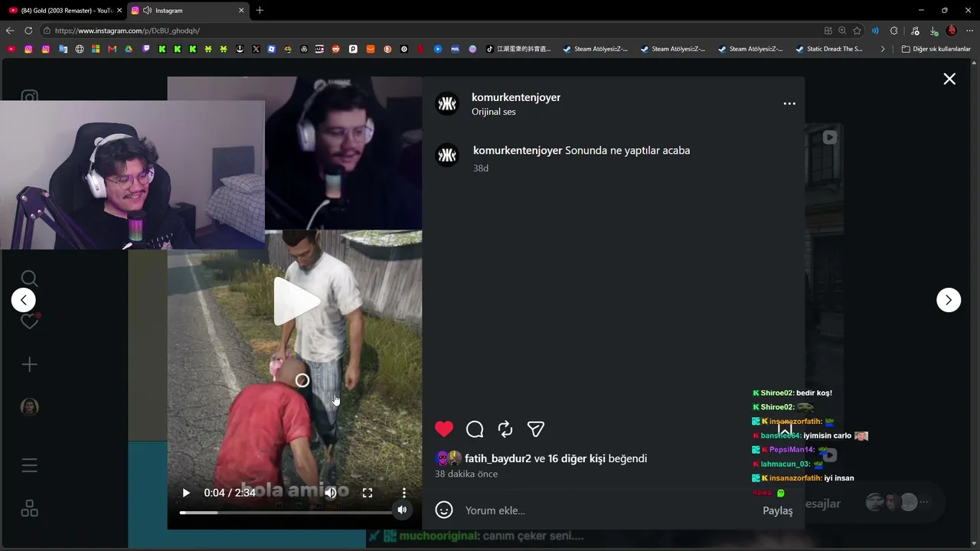Open the Chinese-titled bookmark
The height and width of the screenshot is (551, 980).
[x=518, y=49]
